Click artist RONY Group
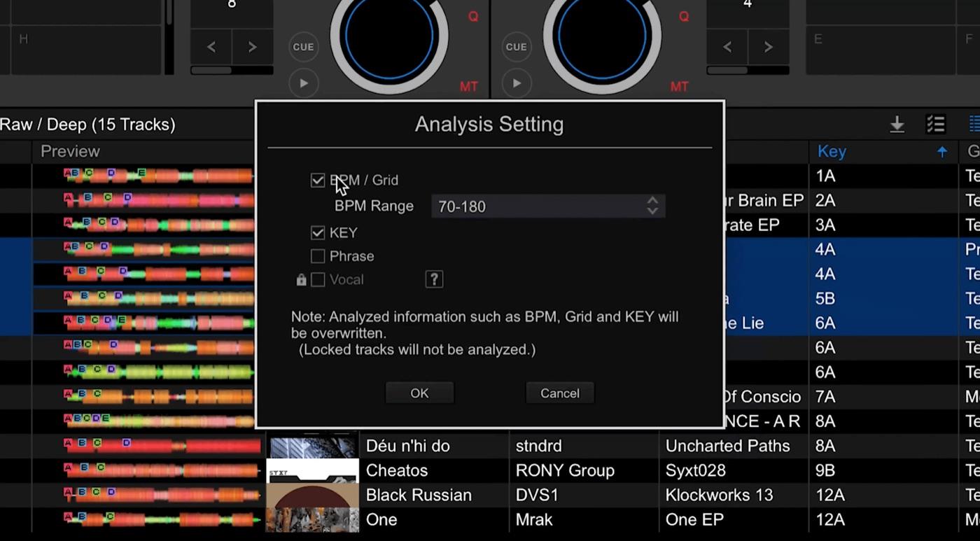980x541 pixels. pos(565,470)
